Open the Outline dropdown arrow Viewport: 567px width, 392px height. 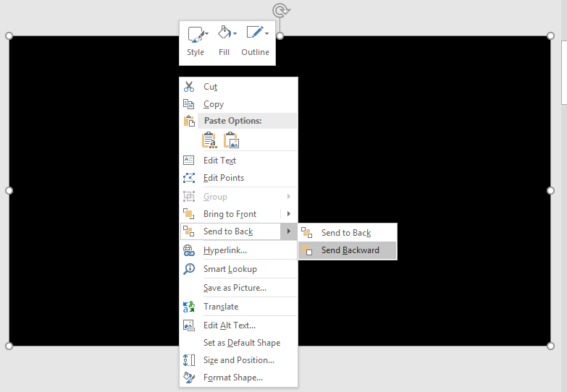coord(267,33)
